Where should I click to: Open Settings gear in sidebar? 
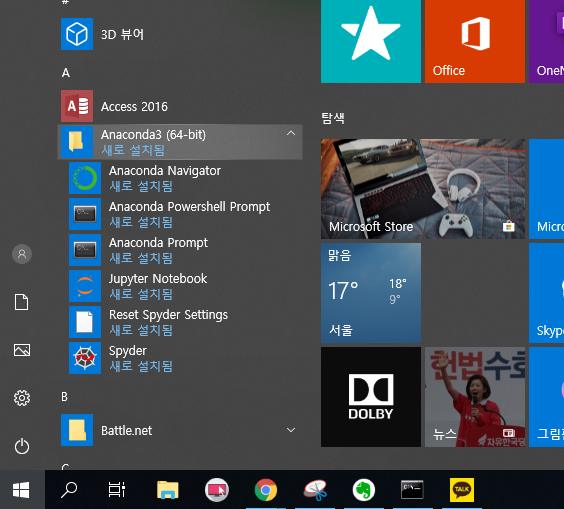pyautogui.click(x=22, y=398)
